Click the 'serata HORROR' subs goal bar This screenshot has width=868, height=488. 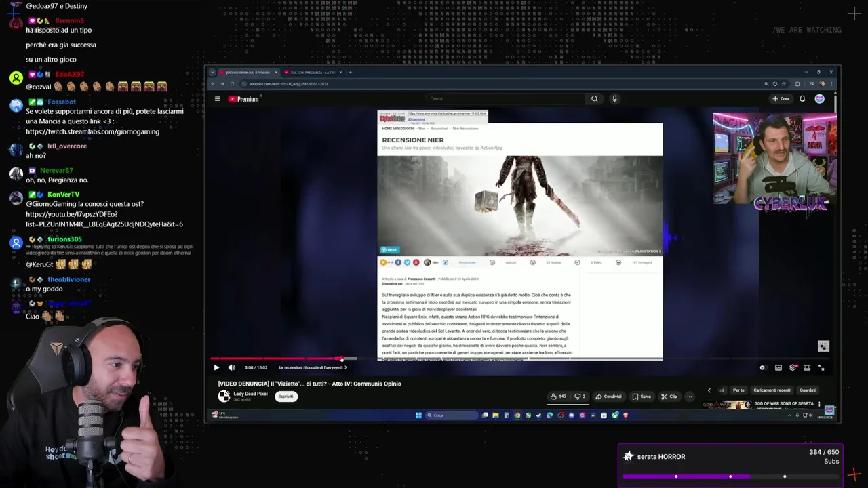[730, 465]
